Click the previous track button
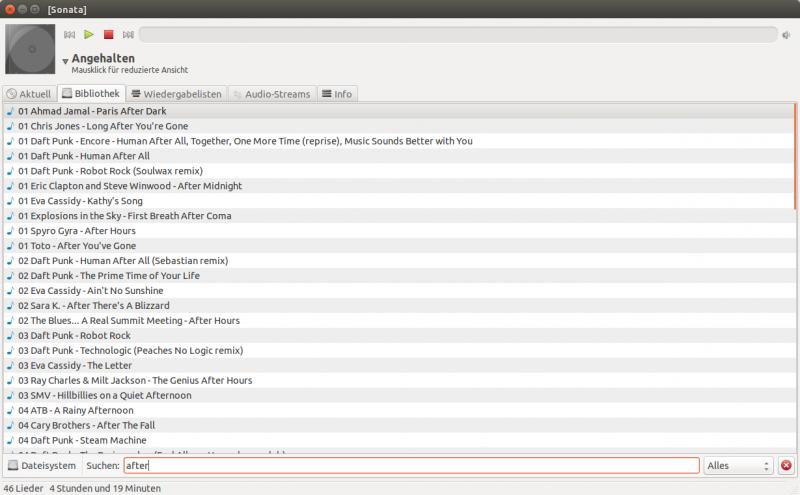The width and height of the screenshot is (800, 495). tap(69, 35)
